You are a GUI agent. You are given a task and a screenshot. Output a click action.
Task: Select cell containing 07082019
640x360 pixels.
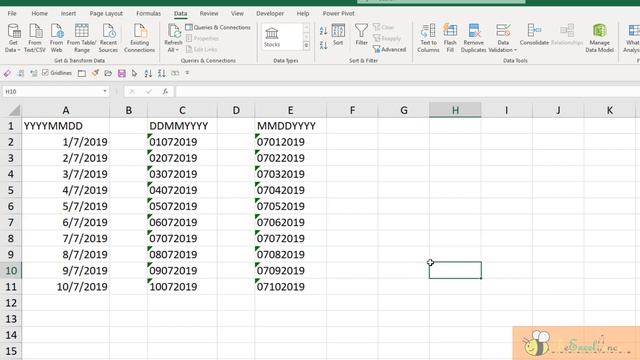(290, 254)
